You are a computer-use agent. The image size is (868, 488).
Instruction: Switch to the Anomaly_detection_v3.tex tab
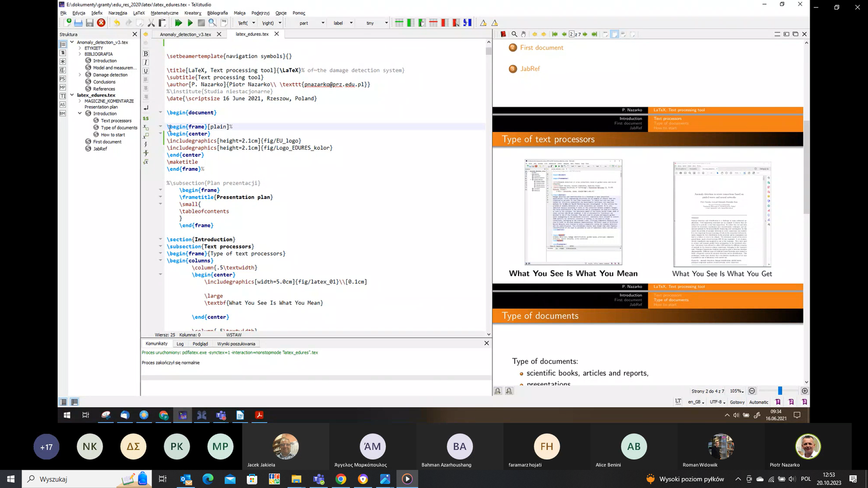click(185, 34)
